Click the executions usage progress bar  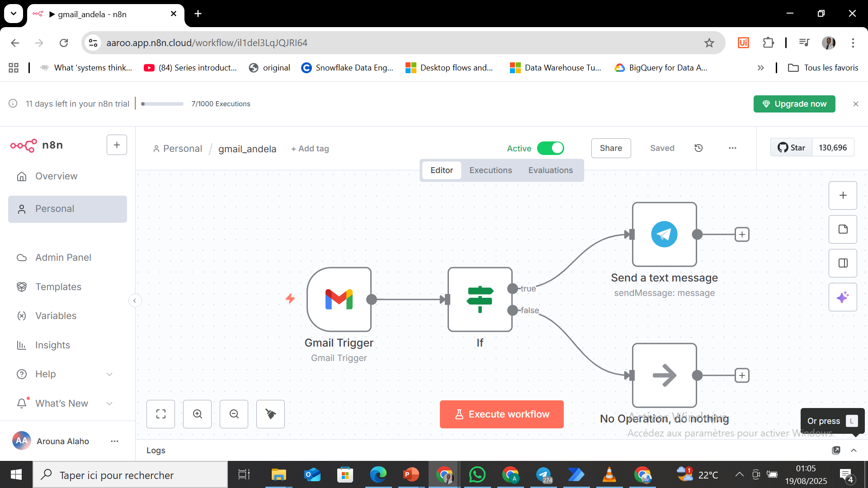pyautogui.click(x=162, y=104)
